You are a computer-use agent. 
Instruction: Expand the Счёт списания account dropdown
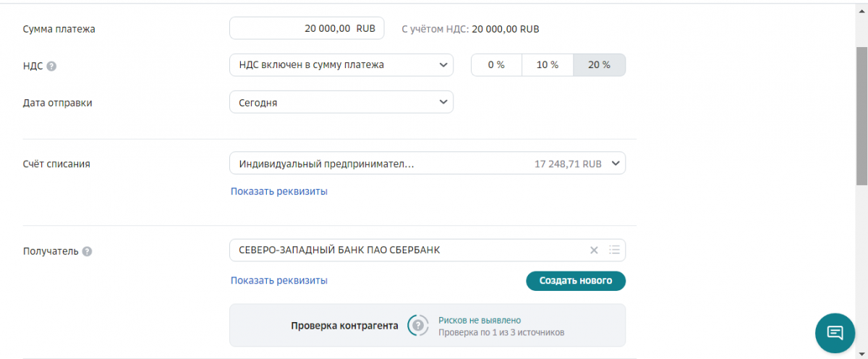427,164
